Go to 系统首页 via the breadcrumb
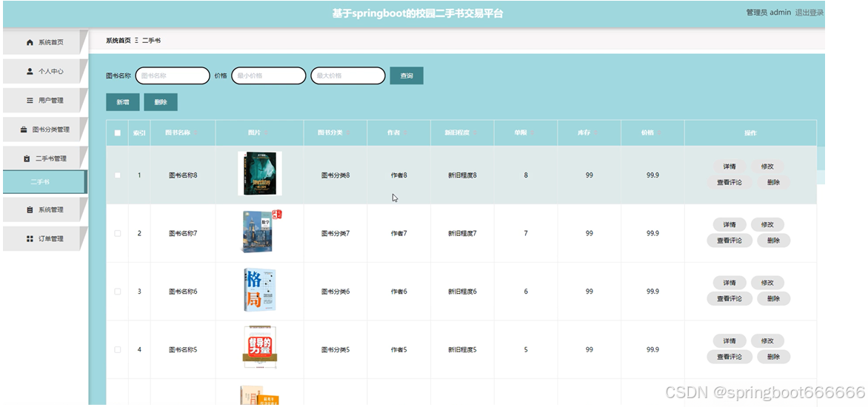Image resolution: width=868 pixels, height=407 pixels. point(118,41)
